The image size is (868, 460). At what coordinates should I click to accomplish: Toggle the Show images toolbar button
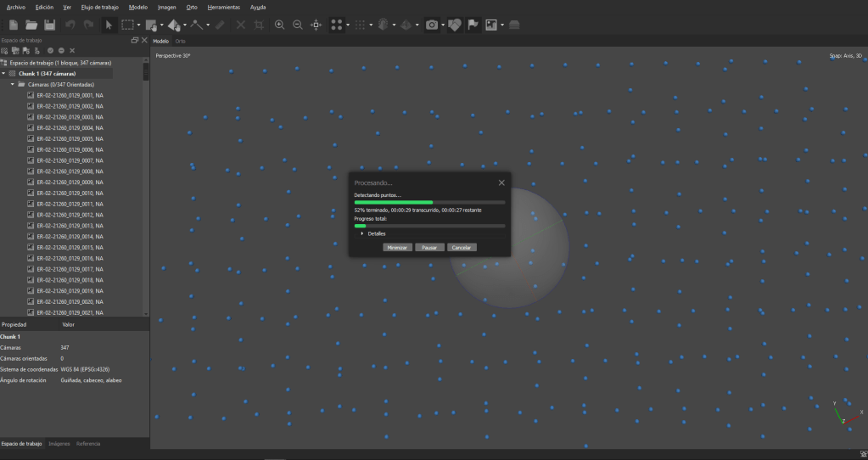(x=491, y=25)
